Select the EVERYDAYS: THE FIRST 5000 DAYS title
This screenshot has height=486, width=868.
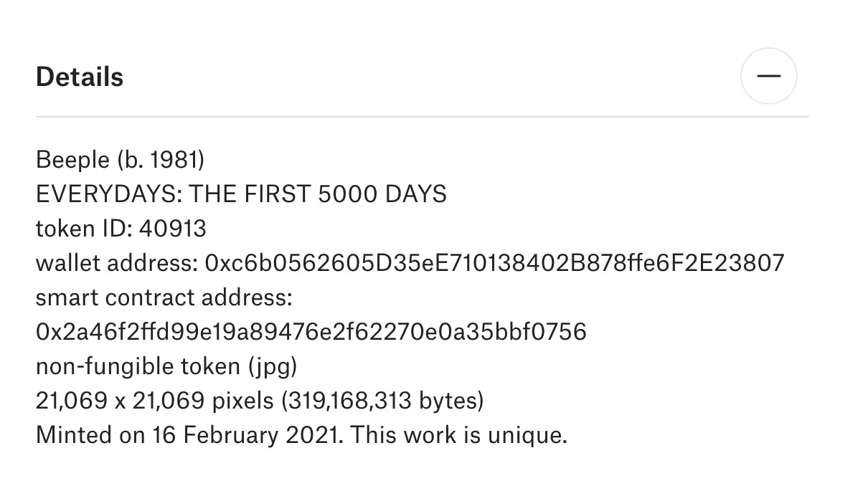coord(241,194)
